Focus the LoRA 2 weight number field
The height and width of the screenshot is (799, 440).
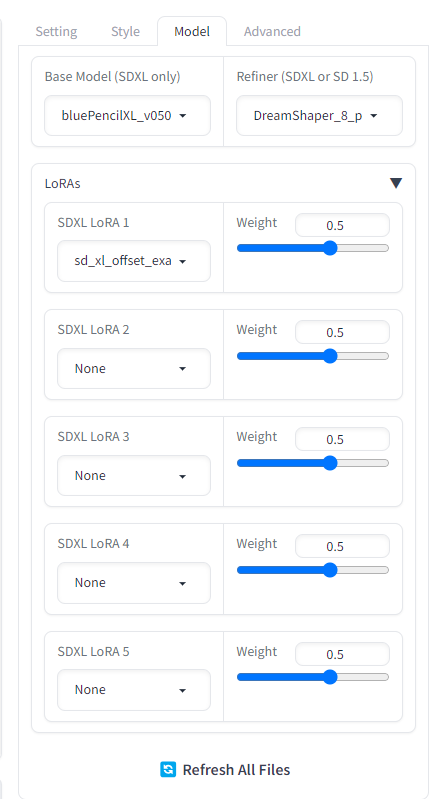pyautogui.click(x=342, y=332)
